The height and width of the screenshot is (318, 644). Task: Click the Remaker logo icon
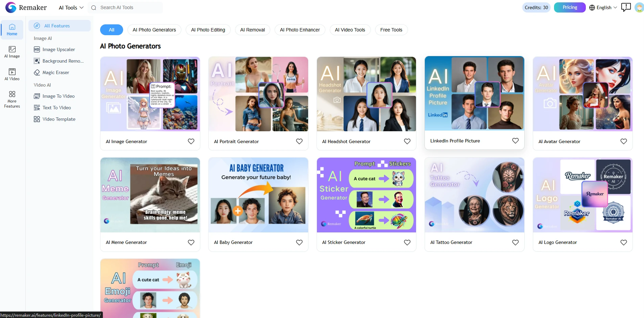click(x=11, y=7)
